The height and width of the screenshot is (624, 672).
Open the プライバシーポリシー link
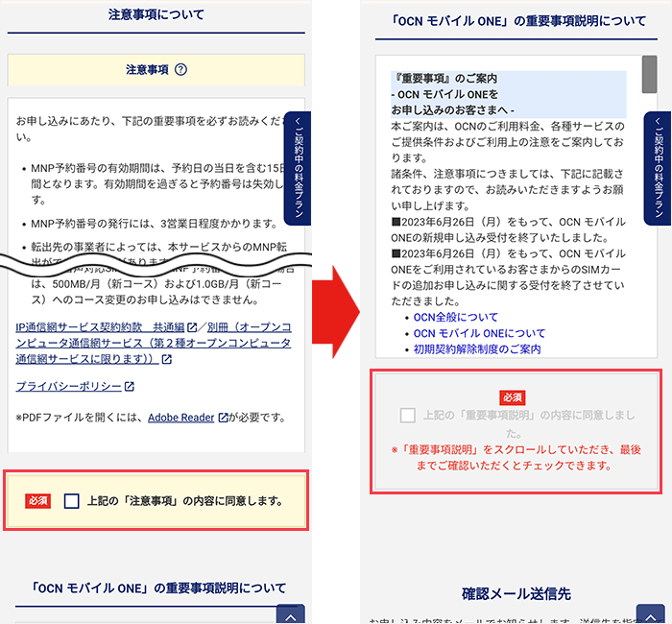(x=68, y=386)
